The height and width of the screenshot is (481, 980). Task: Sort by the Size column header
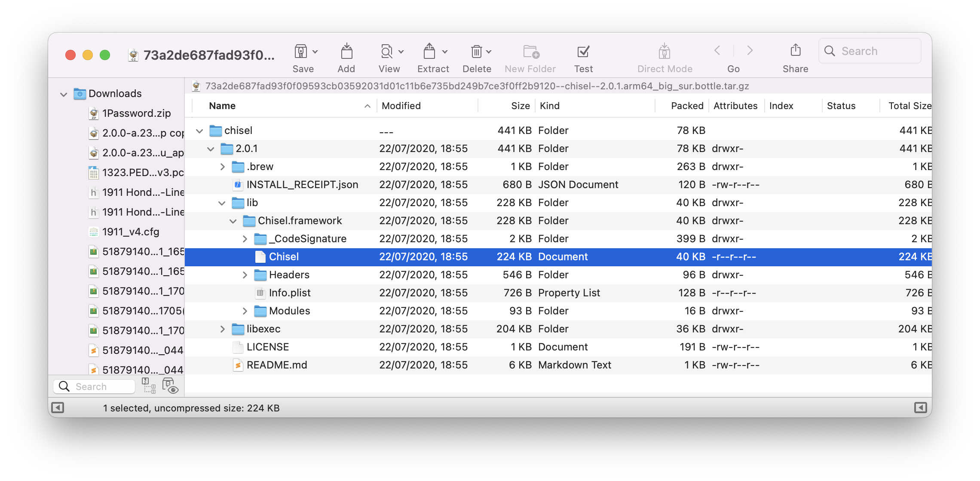506,106
